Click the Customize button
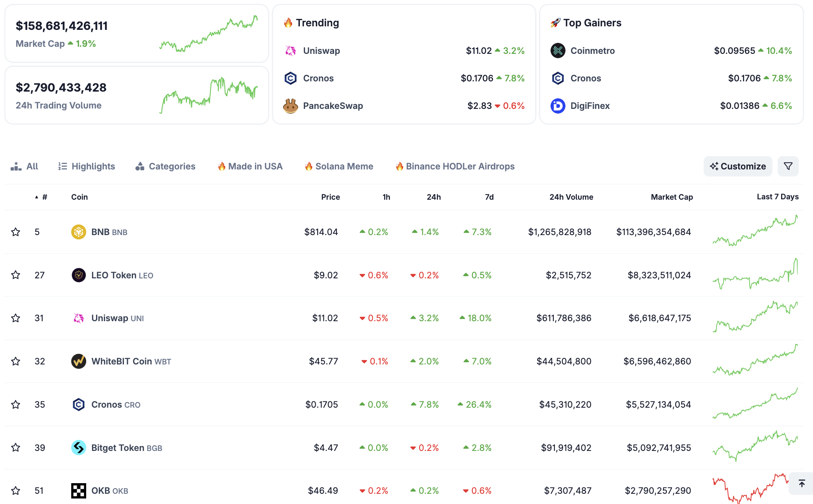 (738, 166)
